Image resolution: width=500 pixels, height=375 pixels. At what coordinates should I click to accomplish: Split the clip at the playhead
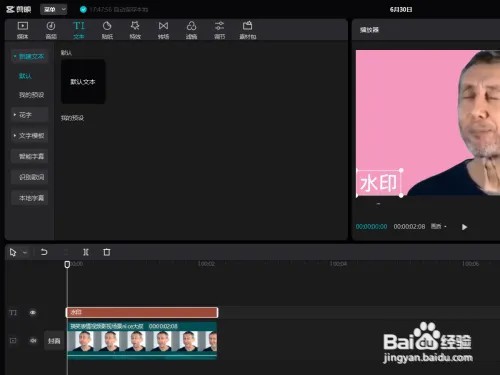(x=86, y=252)
